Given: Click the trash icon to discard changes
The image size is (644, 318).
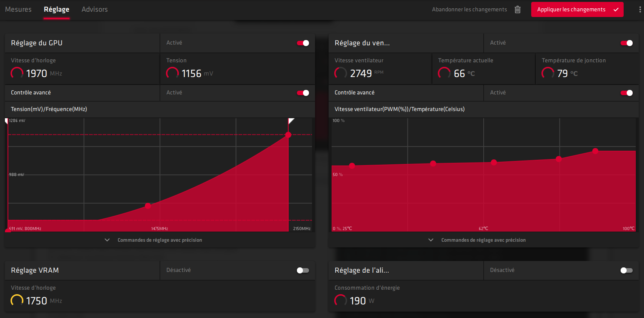Looking at the screenshot, I should (x=518, y=9).
